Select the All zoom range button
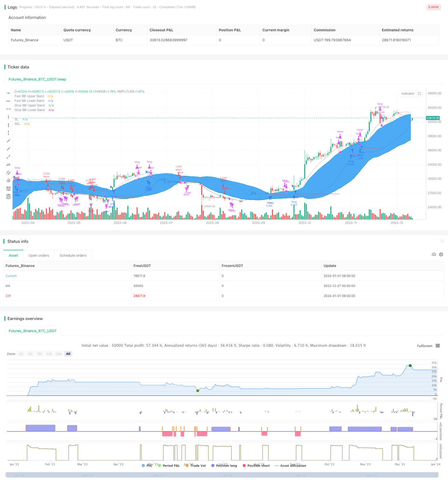The height and width of the screenshot is (485, 448). pos(68,354)
